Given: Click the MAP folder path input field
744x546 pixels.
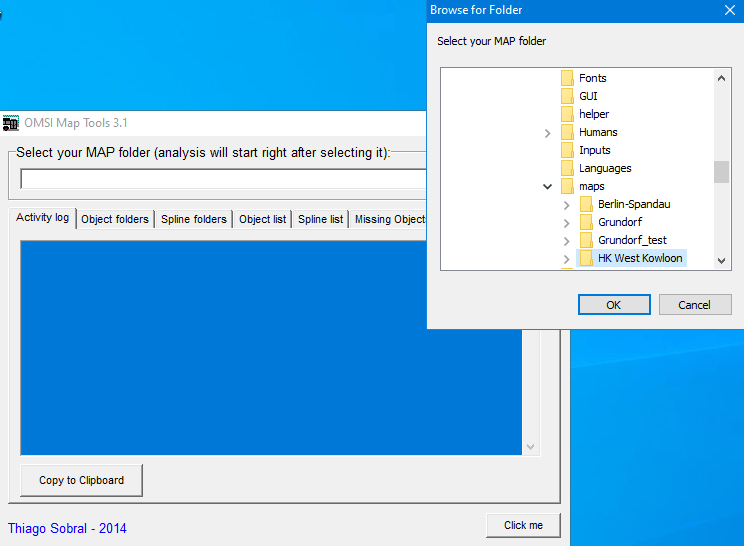Looking at the screenshot, I should point(222,179).
